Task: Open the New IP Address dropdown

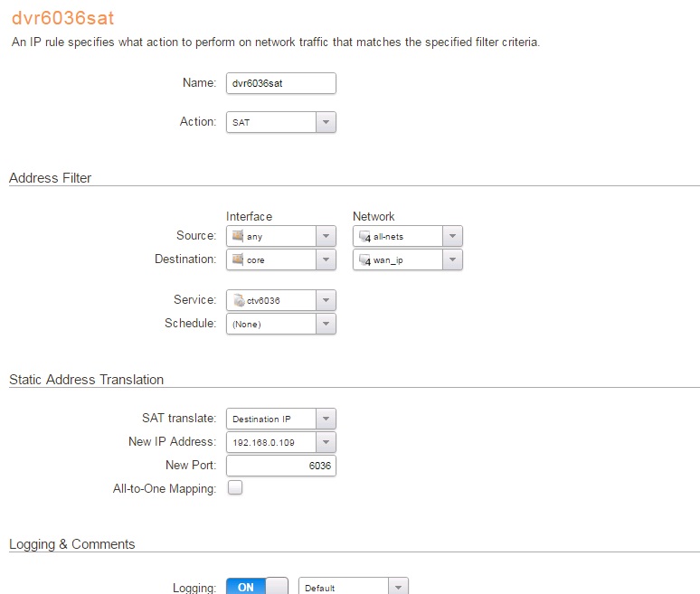Action: (x=280, y=442)
